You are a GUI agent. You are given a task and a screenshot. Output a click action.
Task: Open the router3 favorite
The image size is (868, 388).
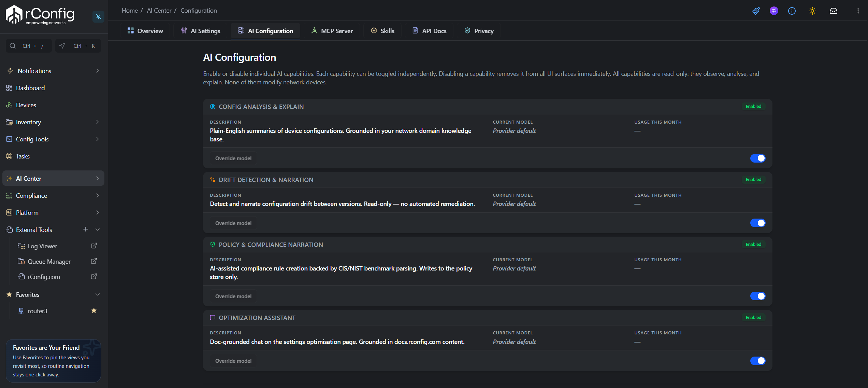(38, 311)
